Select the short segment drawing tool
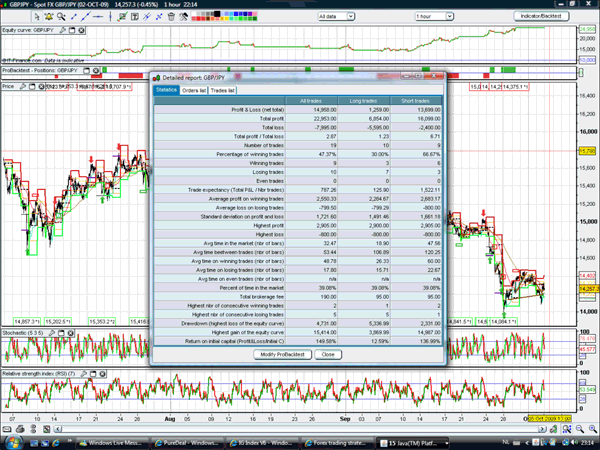 74,16
